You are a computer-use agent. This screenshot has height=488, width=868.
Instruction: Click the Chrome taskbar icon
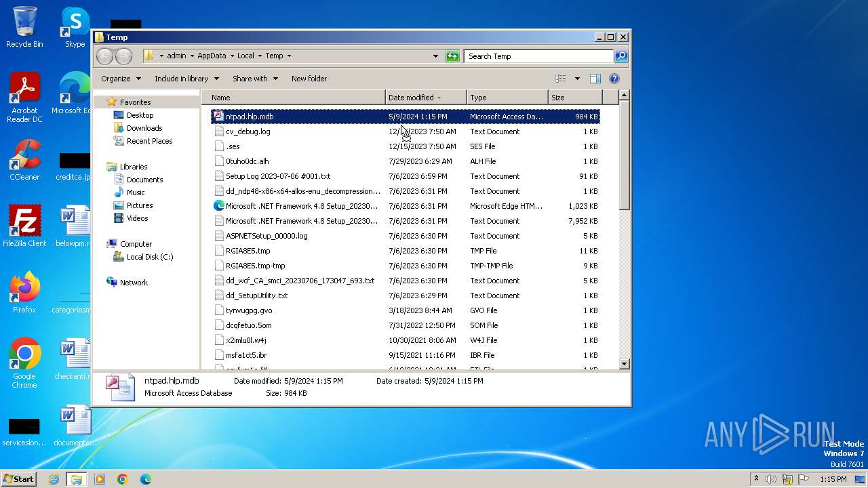tap(123, 479)
